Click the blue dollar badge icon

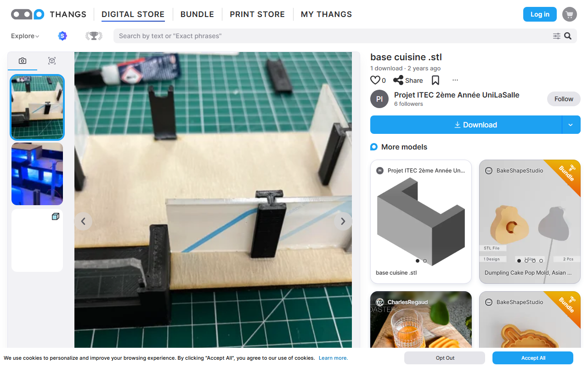[x=62, y=36]
